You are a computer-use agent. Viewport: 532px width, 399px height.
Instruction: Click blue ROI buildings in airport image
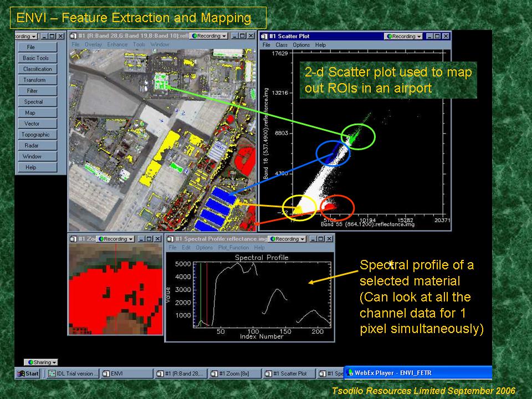point(216,209)
